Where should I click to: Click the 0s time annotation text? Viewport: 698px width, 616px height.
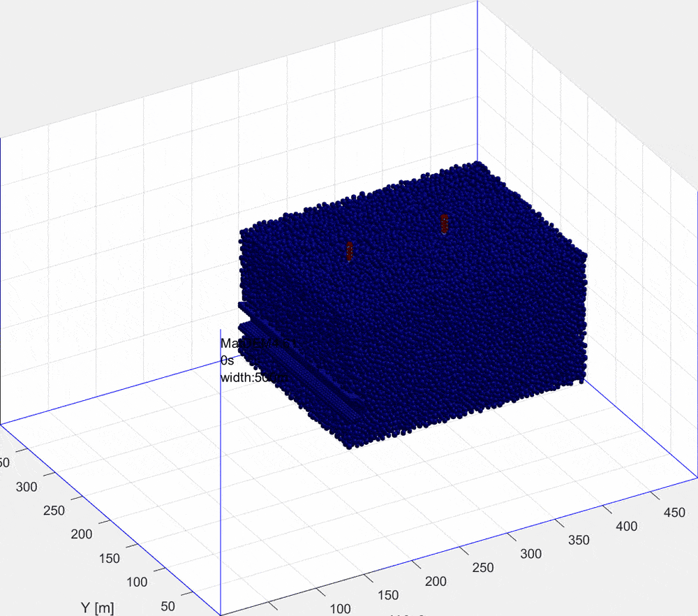227,360
